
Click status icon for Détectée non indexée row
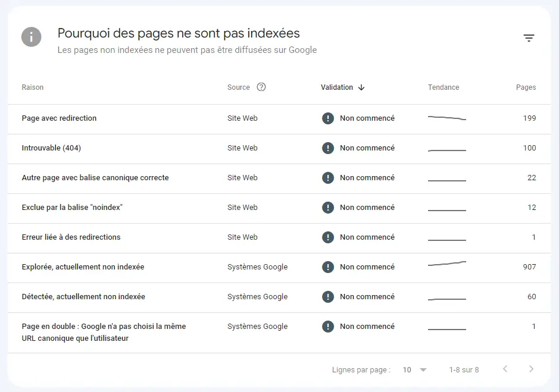tap(327, 297)
